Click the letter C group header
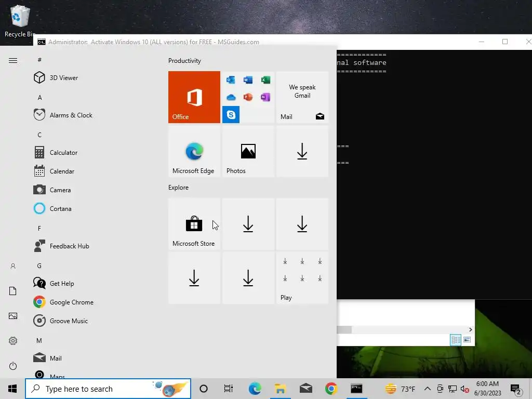The image size is (532, 399). pos(39,135)
